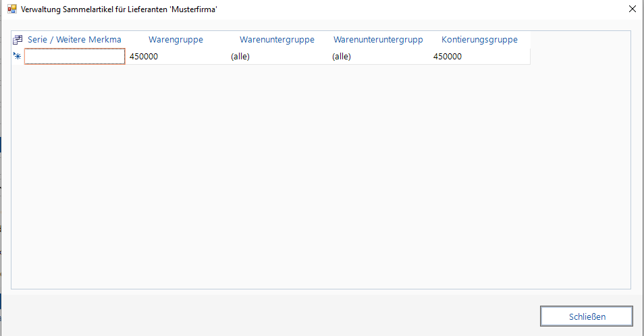644x336 pixels.
Task: Click the Warenuntergruppe column header
Action: pyautogui.click(x=277, y=40)
